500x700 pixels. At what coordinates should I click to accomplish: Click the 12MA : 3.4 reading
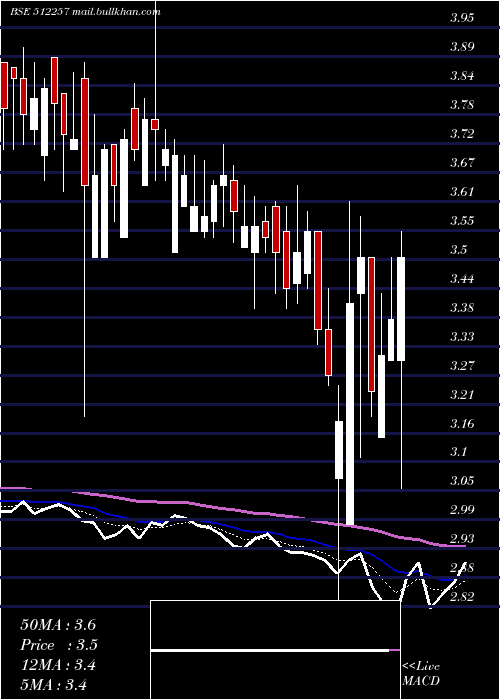[x=58, y=665]
